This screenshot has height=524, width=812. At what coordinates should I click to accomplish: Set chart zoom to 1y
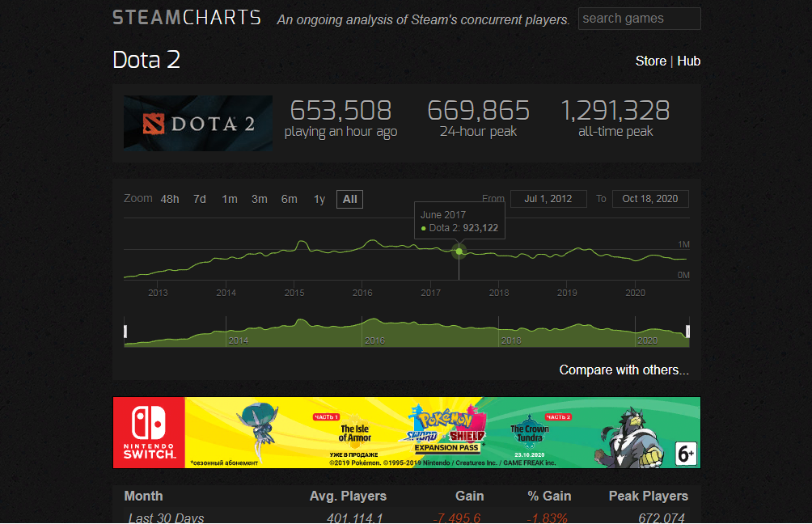(319, 200)
